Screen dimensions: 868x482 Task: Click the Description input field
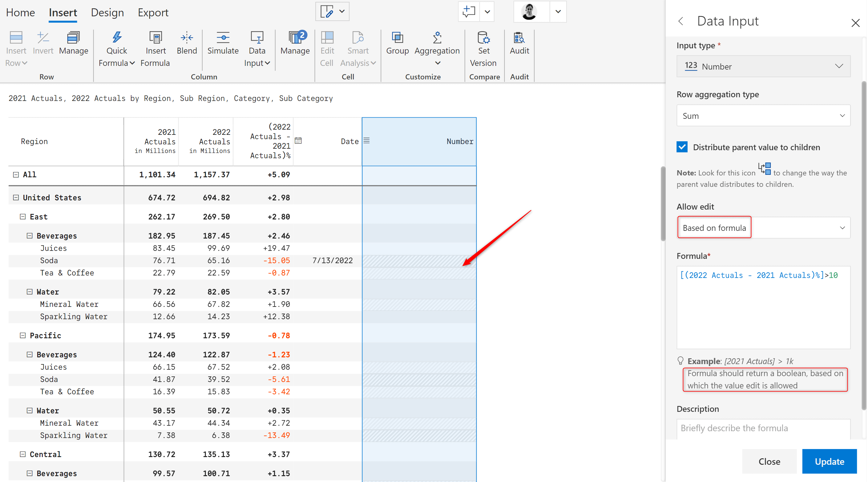763,428
